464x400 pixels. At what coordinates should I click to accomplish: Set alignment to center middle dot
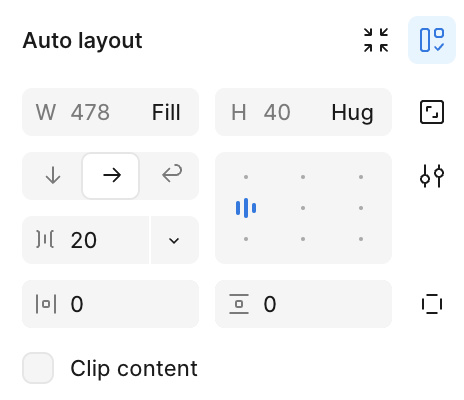(x=303, y=208)
